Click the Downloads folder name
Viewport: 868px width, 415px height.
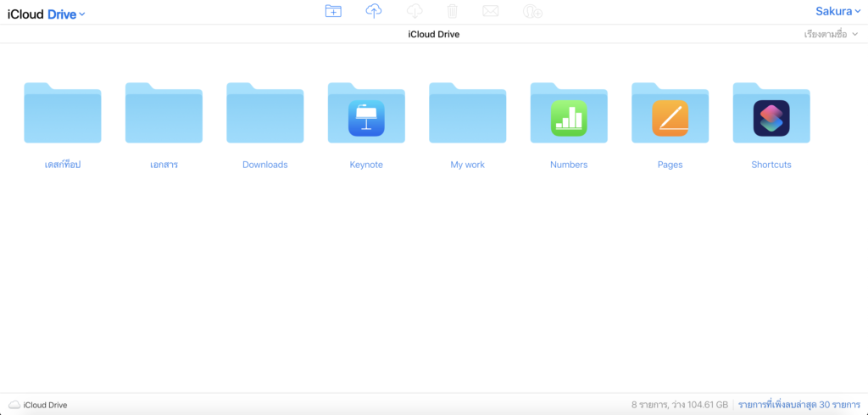click(x=265, y=165)
